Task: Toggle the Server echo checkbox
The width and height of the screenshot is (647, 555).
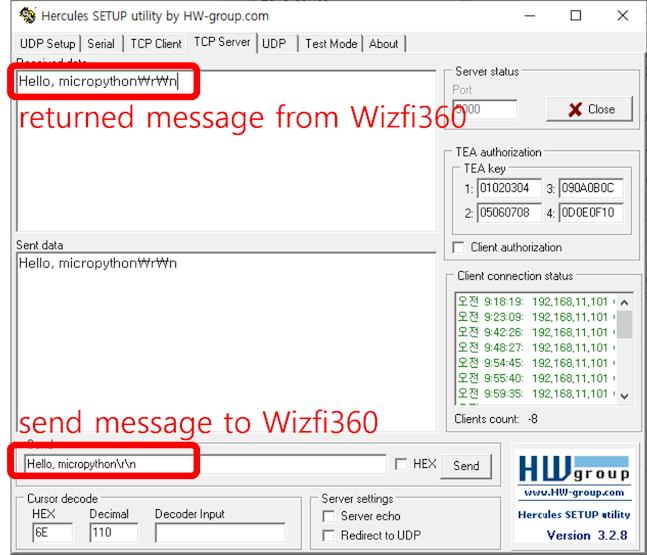Action: (x=328, y=516)
